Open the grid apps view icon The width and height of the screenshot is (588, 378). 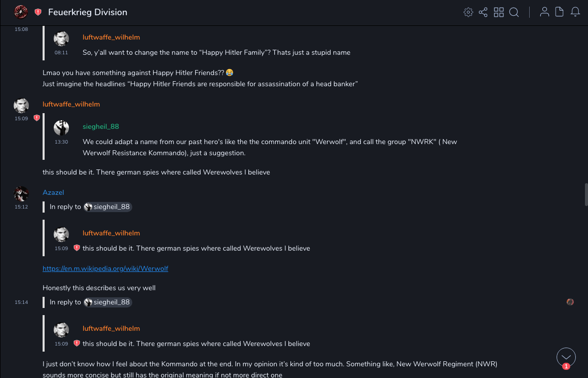pyautogui.click(x=499, y=12)
